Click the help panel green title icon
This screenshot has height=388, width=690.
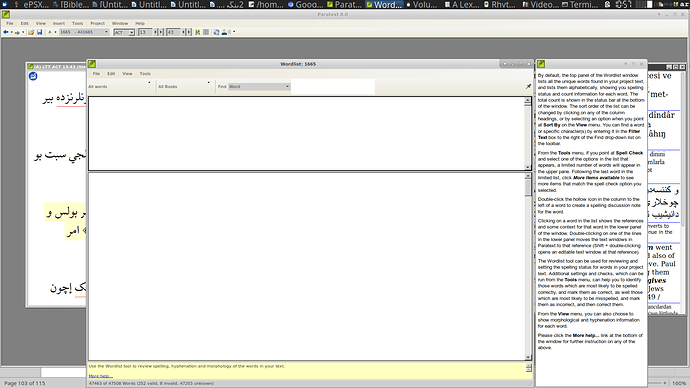point(541,64)
